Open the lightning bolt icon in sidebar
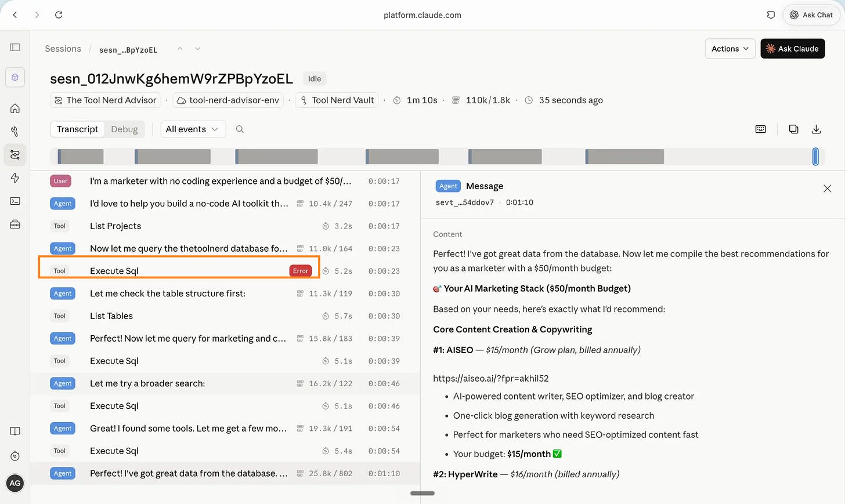The height and width of the screenshot is (504, 845). click(15, 178)
